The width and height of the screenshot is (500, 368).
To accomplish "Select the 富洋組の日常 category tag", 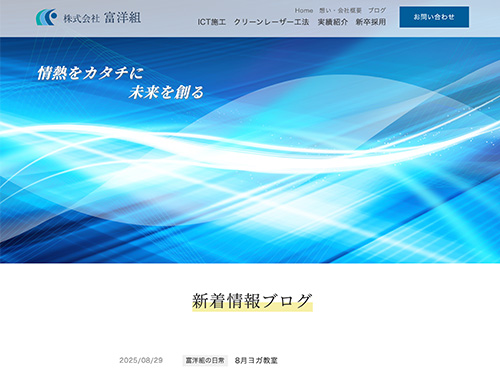I will pyautogui.click(x=205, y=360).
